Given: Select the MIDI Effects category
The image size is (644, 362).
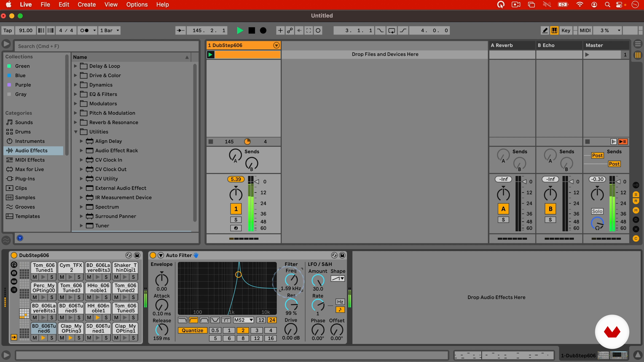Looking at the screenshot, I should 30,160.
